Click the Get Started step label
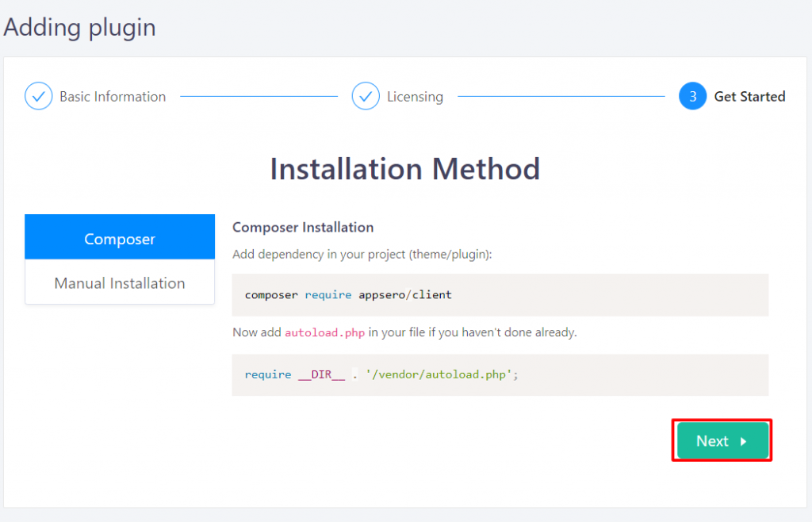This screenshot has width=812, height=522. [x=749, y=97]
